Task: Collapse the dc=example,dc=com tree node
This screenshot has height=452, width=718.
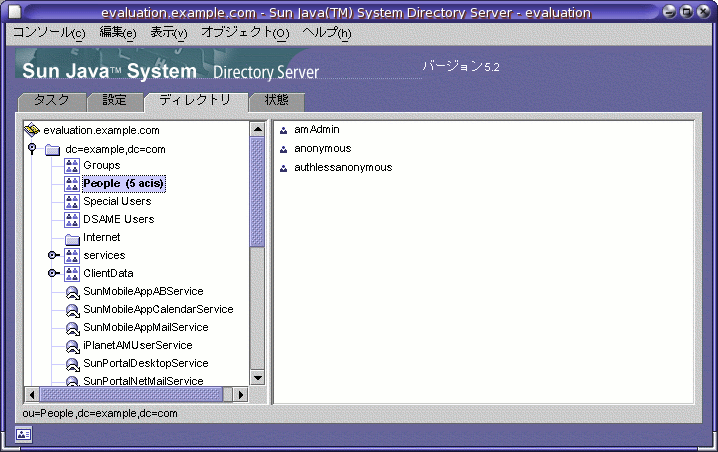Action: pos(32,148)
